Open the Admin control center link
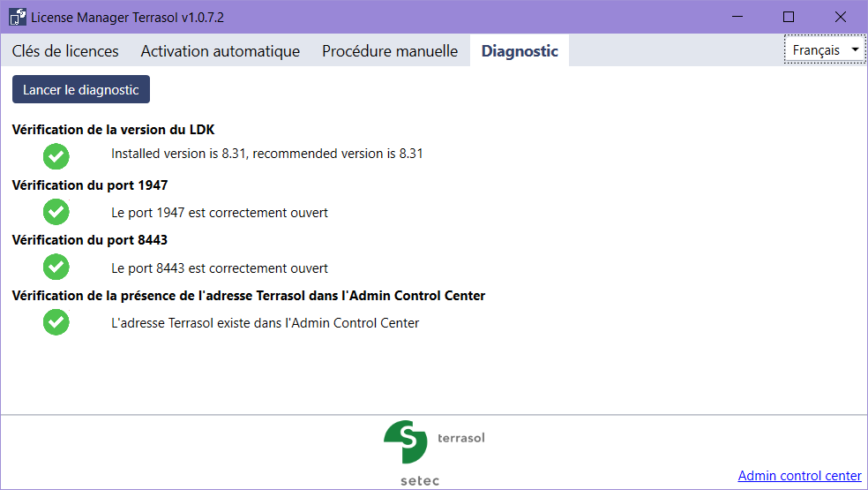Image resolution: width=868 pixels, height=490 pixels. (x=799, y=476)
